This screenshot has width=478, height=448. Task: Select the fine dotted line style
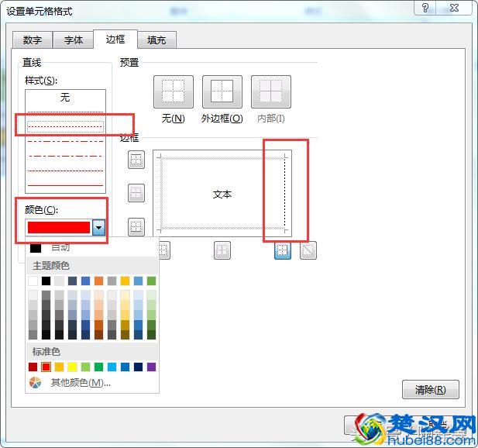(x=65, y=112)
